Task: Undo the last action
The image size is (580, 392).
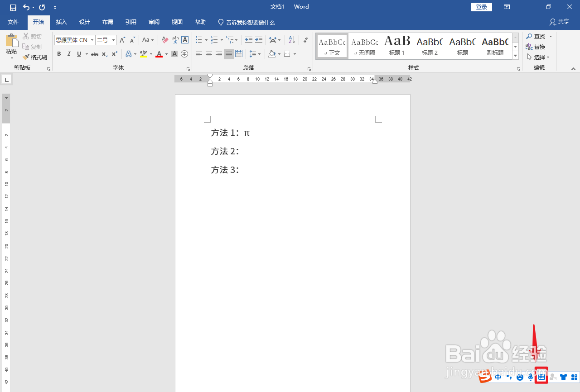Action: click(26, 7)
